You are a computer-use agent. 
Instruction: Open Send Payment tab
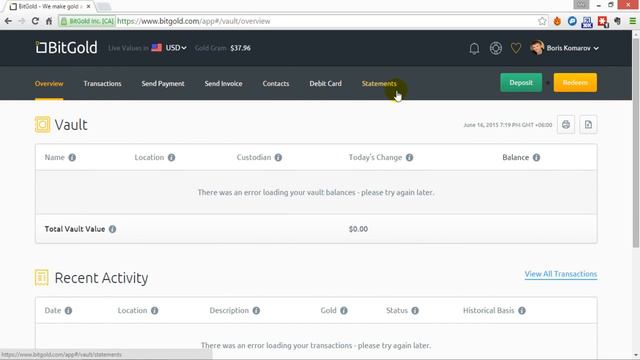(x=163, y=84)
